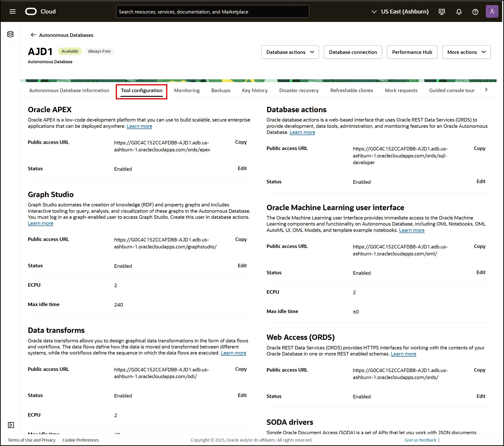Open the US East (Ashburn) region selector
This screenshot has height=446, width=504.
click(400, 12)
